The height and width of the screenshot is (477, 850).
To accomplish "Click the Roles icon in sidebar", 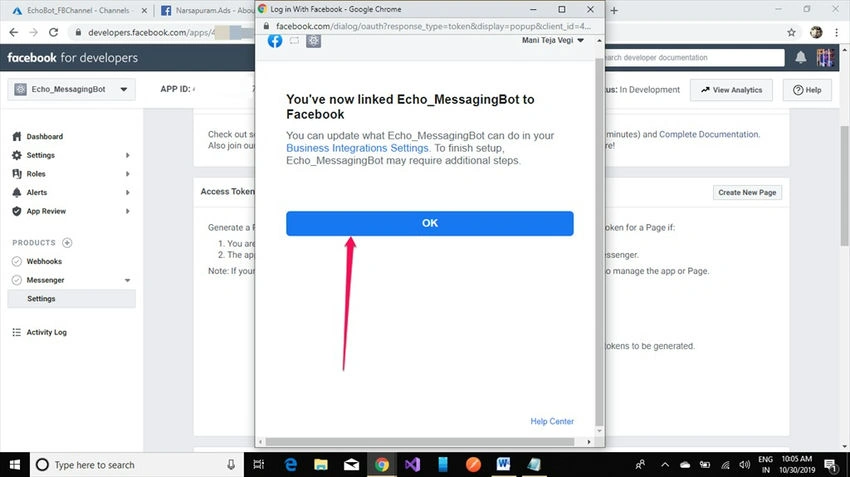I will (17, 173).
